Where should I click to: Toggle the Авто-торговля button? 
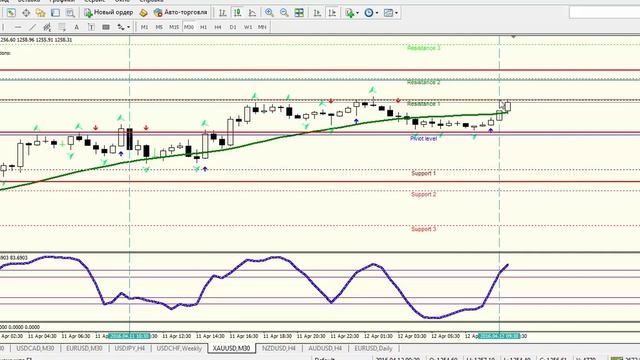point(180,13)
